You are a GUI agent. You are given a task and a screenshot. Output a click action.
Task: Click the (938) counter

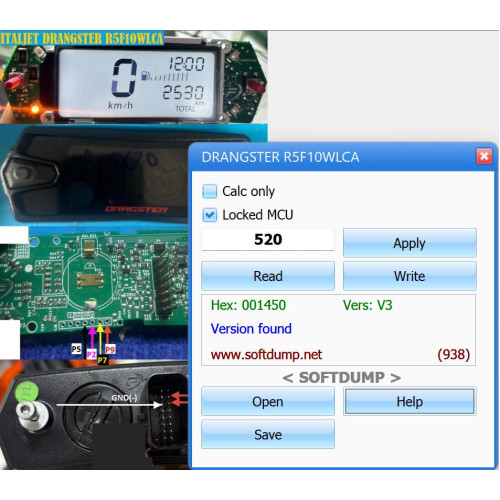point(454,354)
